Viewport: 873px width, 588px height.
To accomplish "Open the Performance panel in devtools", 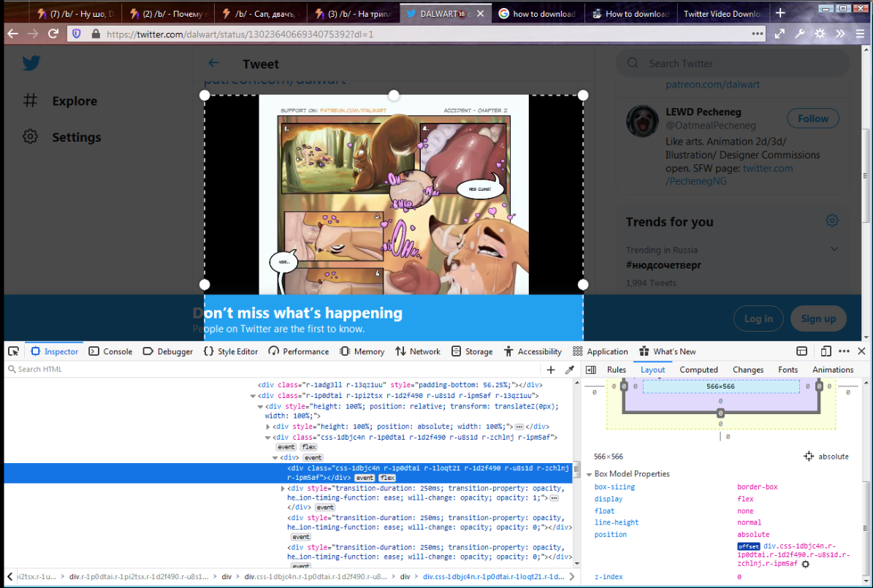I will click(x=298, y=351).
